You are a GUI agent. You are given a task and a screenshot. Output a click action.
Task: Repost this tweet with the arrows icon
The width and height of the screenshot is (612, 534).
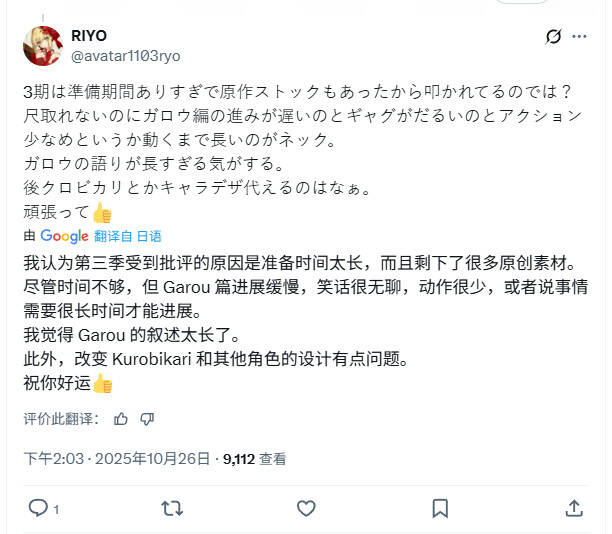click(172, 508)
